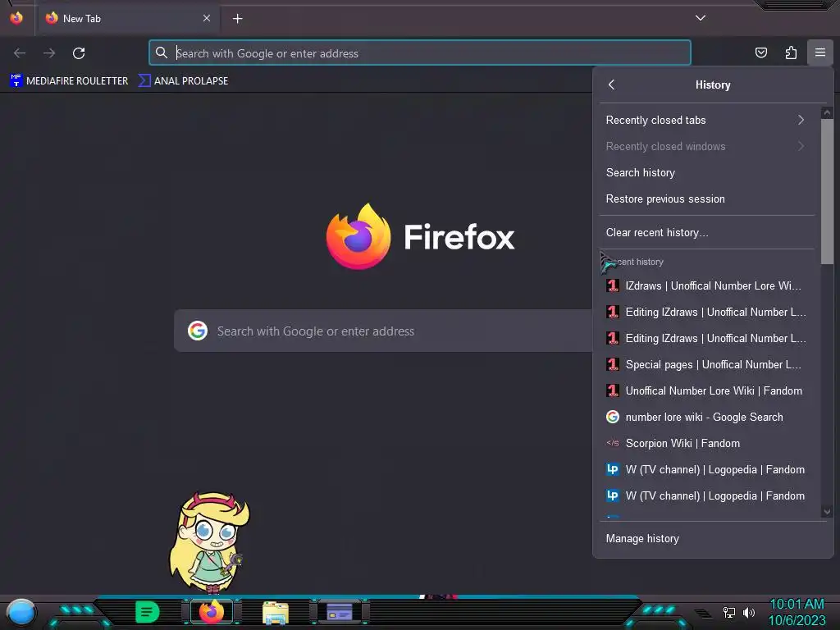Click the Save to Pocket icon

[760, 52]
